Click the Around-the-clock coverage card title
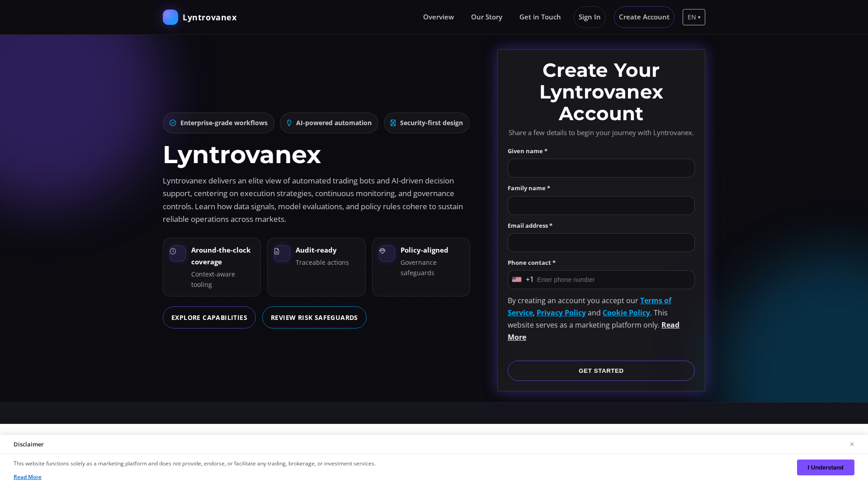The height and width of the screenshot is (488, 868). (x=221, y=256)
